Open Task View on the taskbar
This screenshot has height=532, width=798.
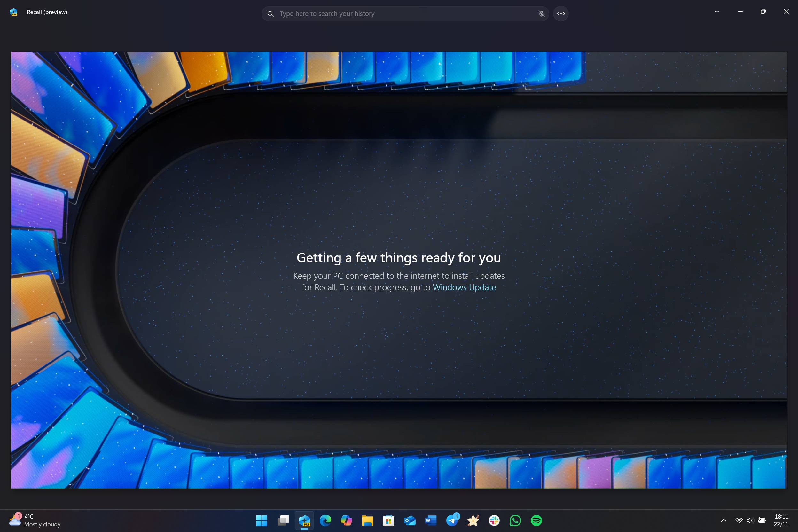[283, 520]
